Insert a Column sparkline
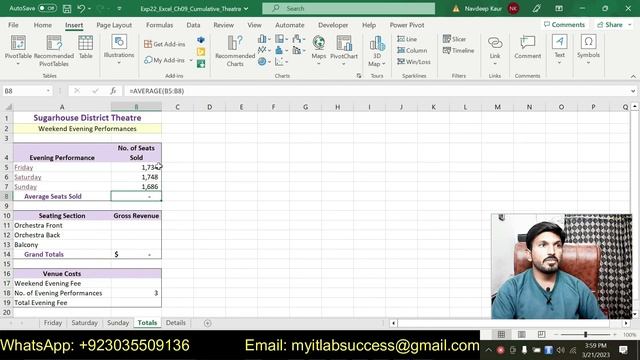This screenshot has height=360, width=640. pos(412,50)
